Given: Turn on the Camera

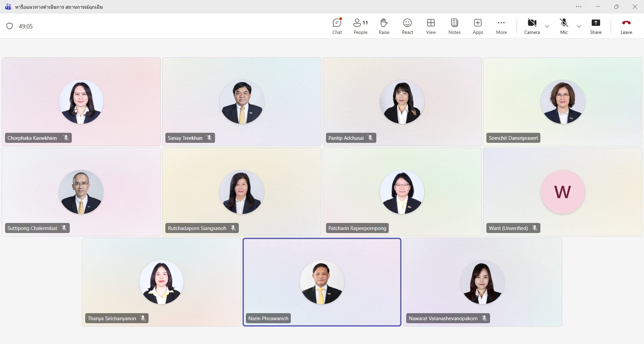Looking at the screenshot, I should [532, 26].
